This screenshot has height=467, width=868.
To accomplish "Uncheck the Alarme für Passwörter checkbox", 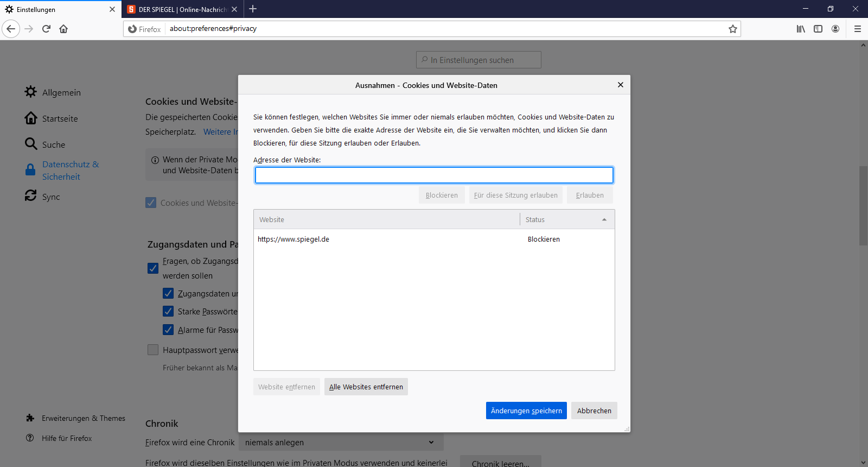I will point(168,330).
